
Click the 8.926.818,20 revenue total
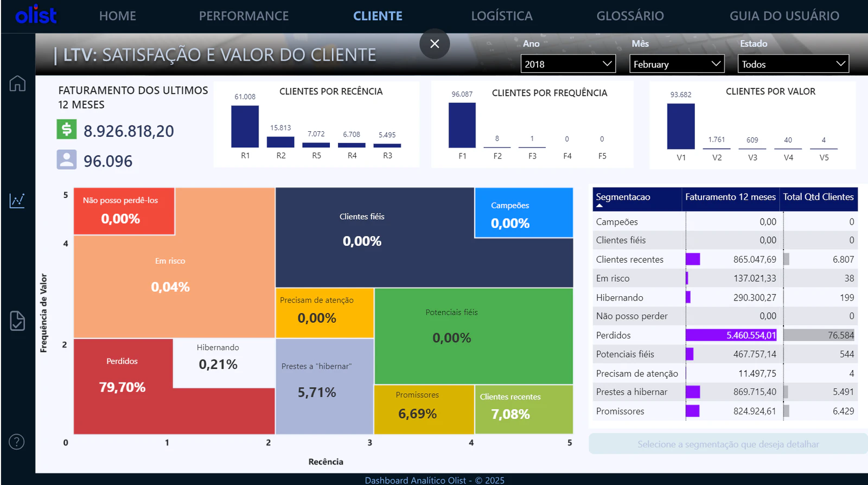tap(129, 131)
